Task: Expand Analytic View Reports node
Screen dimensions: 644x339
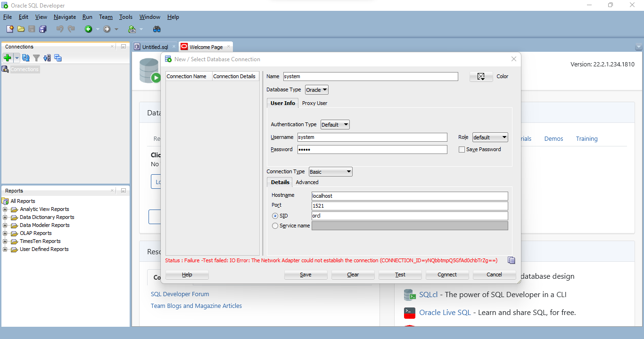Action: tap(5, 210)
